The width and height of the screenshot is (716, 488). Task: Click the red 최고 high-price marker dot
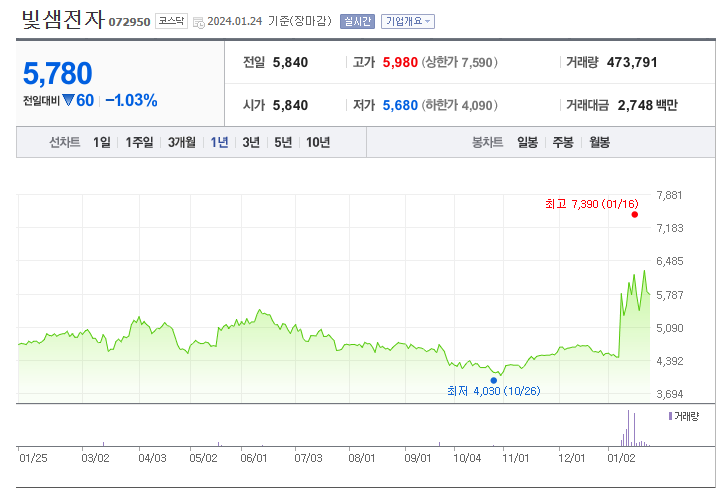pos(634,215)
